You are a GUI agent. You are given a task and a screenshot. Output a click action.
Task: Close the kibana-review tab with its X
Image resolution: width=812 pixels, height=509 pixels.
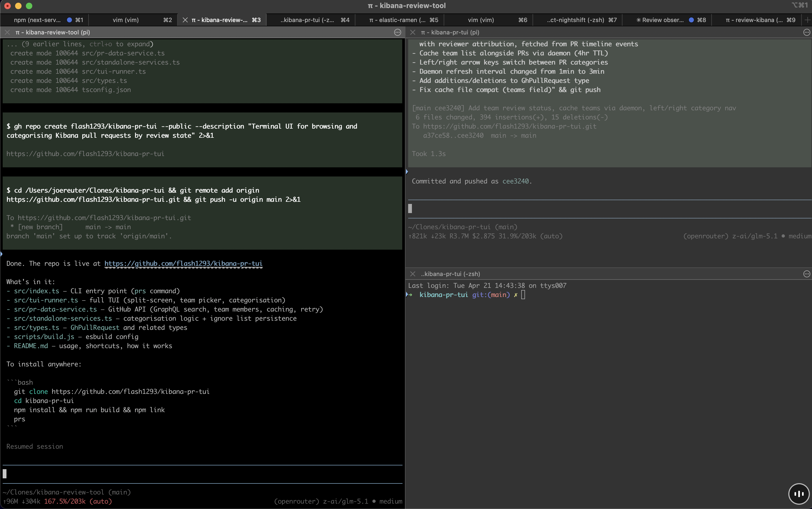[185, 20]
